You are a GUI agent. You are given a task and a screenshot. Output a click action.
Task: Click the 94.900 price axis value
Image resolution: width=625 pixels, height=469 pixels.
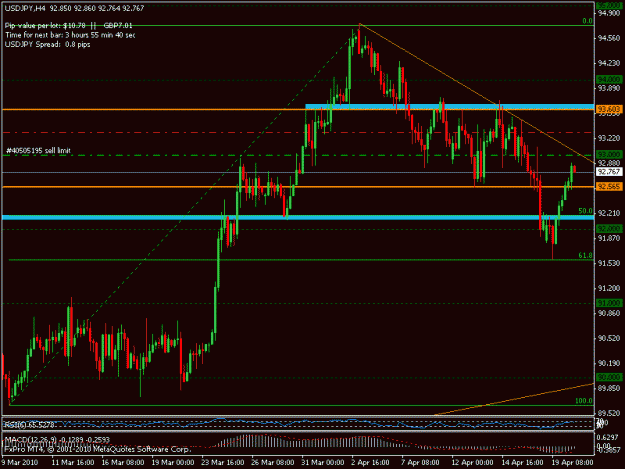point(609,13)
